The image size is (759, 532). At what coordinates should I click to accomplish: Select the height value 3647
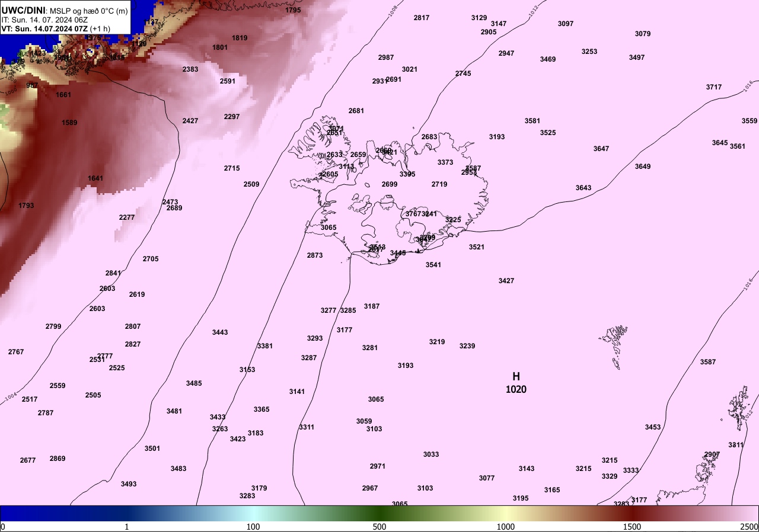click(x=601, y=149)
